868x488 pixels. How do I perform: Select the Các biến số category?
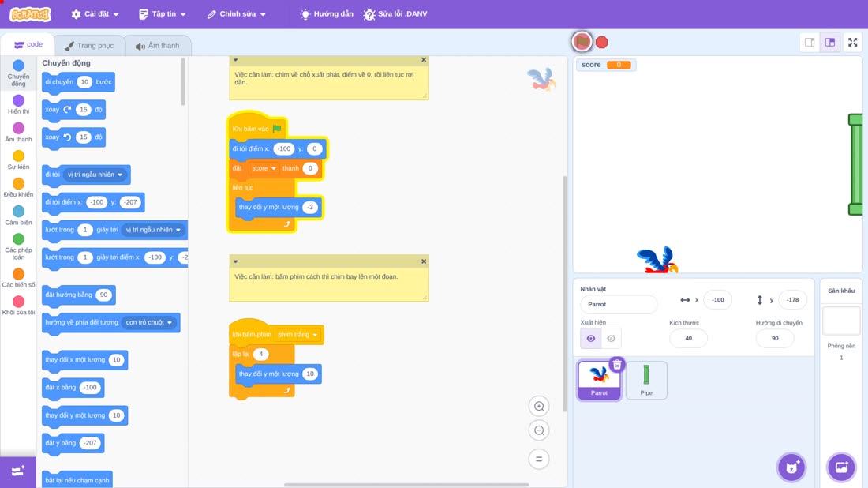click(18, 277)
